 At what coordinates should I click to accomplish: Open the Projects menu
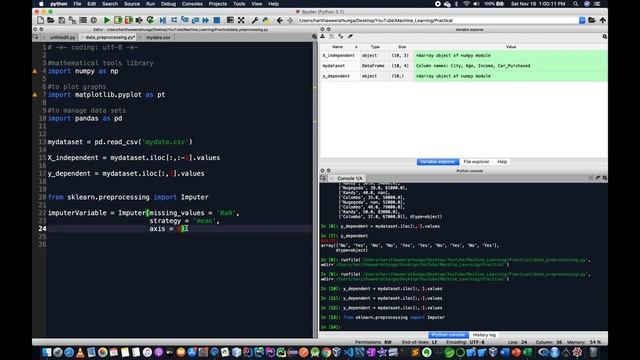point(218,4)
